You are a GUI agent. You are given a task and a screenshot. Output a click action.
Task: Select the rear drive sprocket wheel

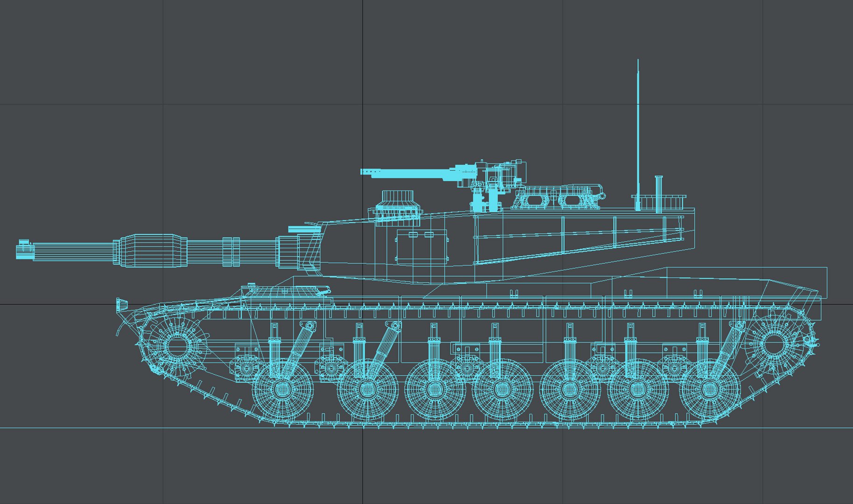pos(774,344)
